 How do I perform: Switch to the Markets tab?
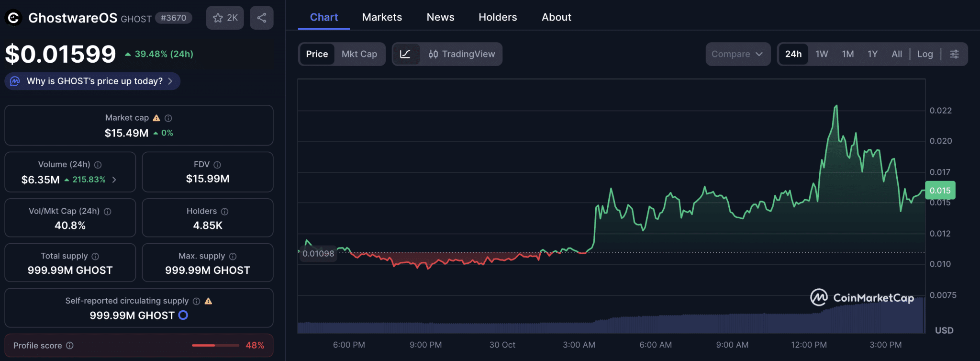[x=382, y=17]
